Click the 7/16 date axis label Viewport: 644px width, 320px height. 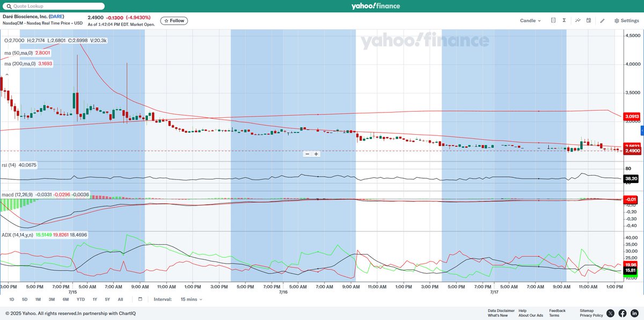(283, 292)
